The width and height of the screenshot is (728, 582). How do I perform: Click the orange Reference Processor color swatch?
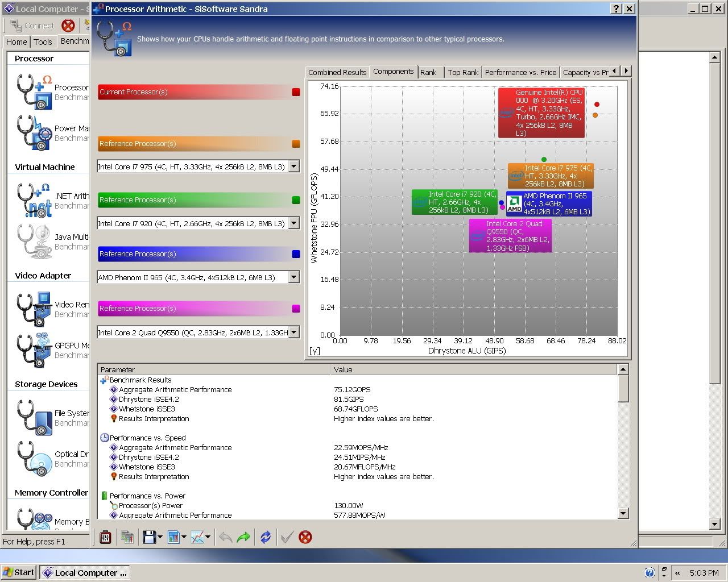[x=296, y=144]
